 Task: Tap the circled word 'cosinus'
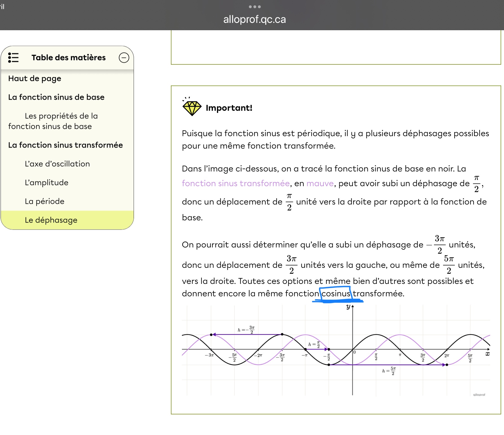pos(336,293)
